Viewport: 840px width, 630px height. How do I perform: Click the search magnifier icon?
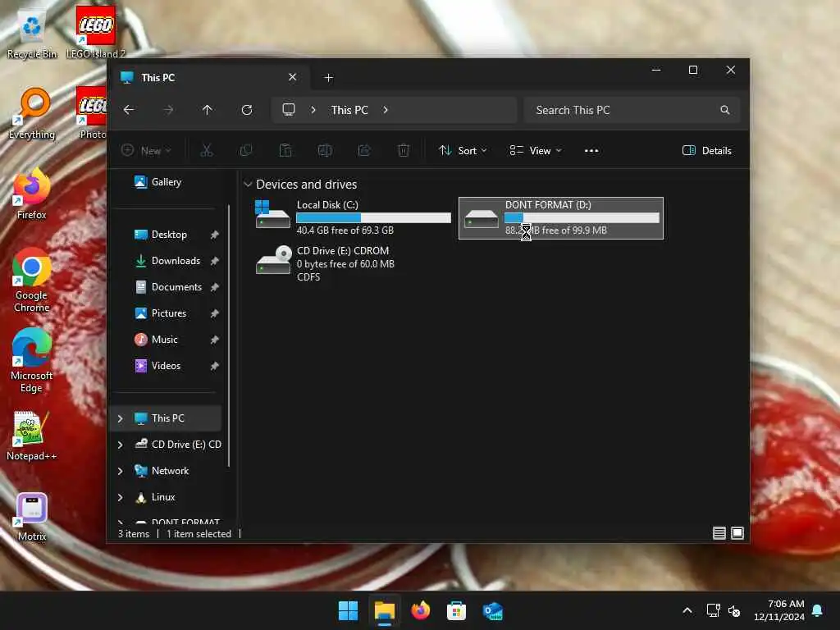coord(725,110)
